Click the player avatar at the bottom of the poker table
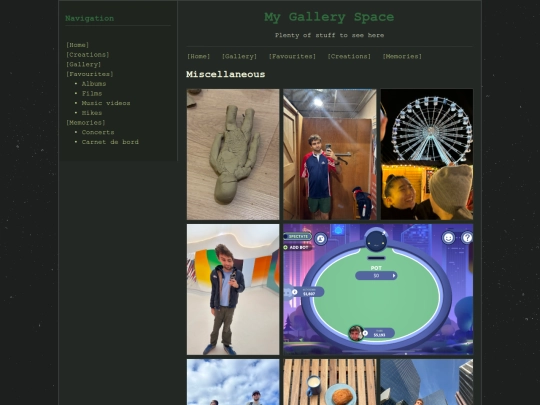Screen dimensions: 540x405 point(355,333)
